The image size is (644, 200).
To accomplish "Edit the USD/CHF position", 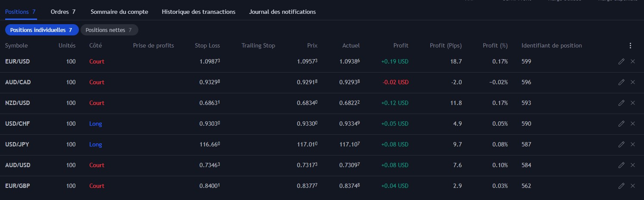I will pos(621,124).
